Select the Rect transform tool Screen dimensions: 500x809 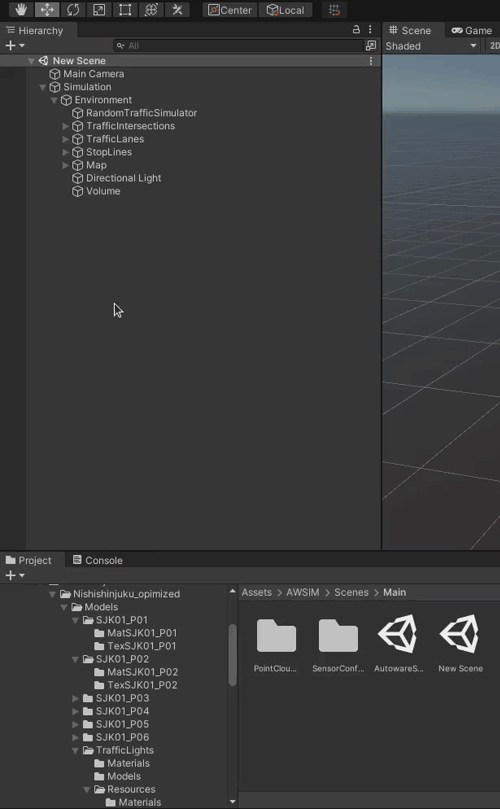(x=125, y=9)
